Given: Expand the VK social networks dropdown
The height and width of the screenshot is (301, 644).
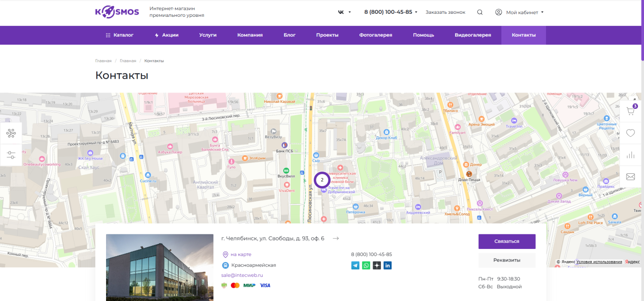Looking at the screenshot, I should pyautogui.click(x=344, y=12).
